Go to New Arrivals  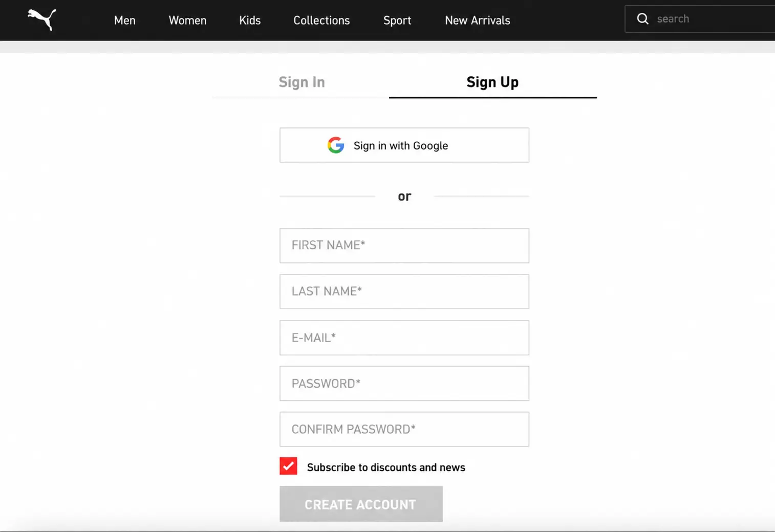pyautogui.click(x=478, y=20)
